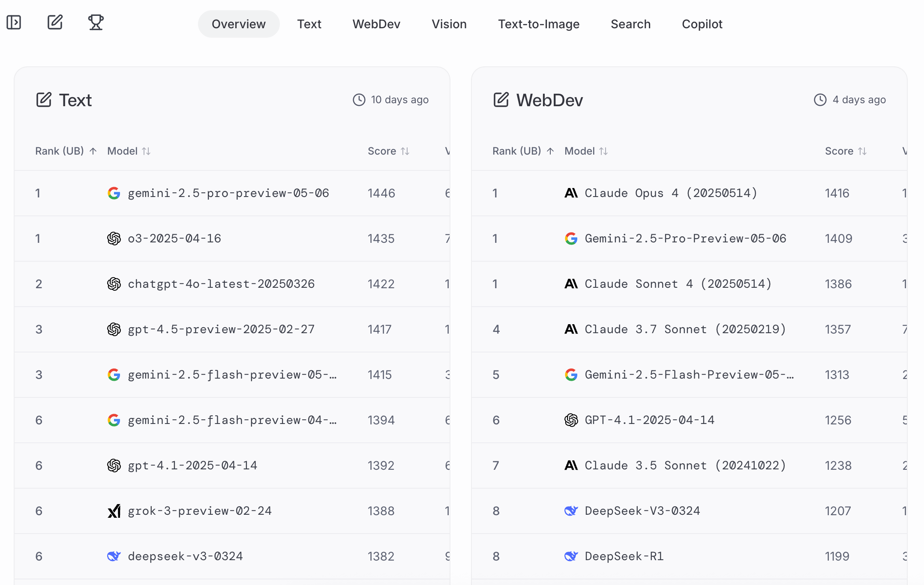924x585 pixels.
Task: Sort WebDev table by Score
Action: point(846,151)
